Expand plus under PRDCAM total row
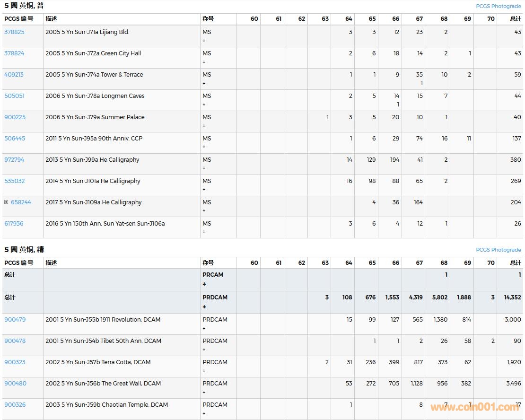525x420 pixels. (204, 306)
